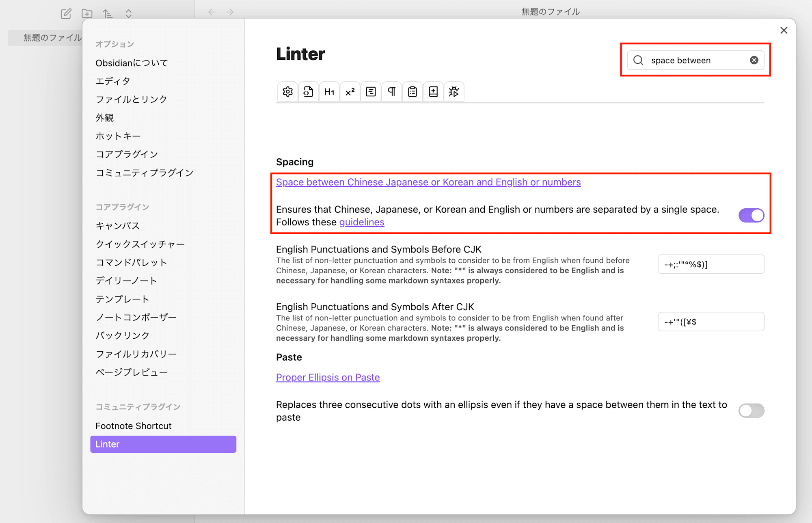Disable the CJK and English spacing toggle
This screenshot has width=812, height=523.
[x=751, y=216]
